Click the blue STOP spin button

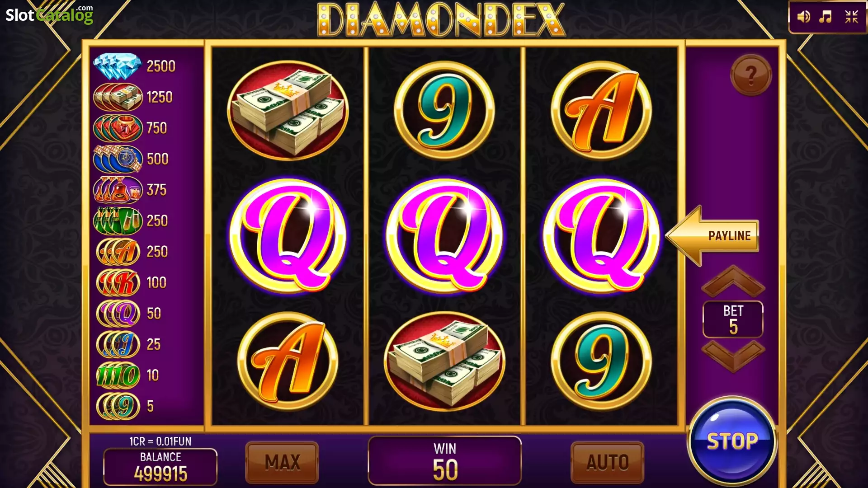pos(732,441)
